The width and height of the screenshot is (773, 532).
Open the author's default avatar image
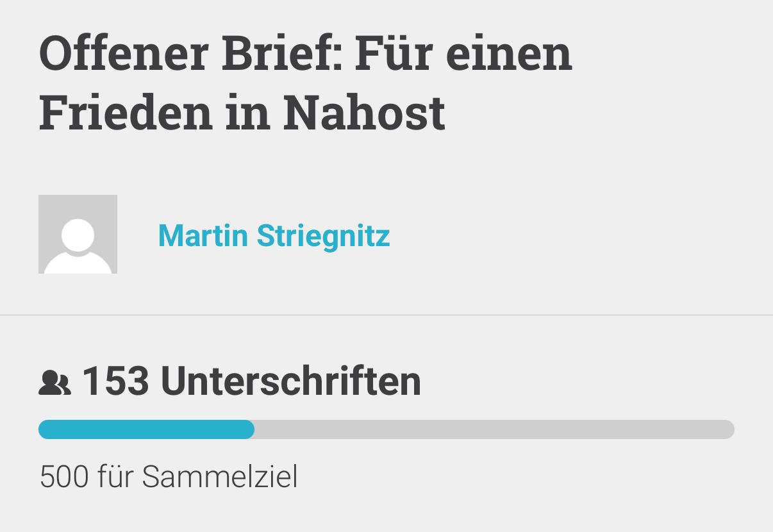pos(78,235)
